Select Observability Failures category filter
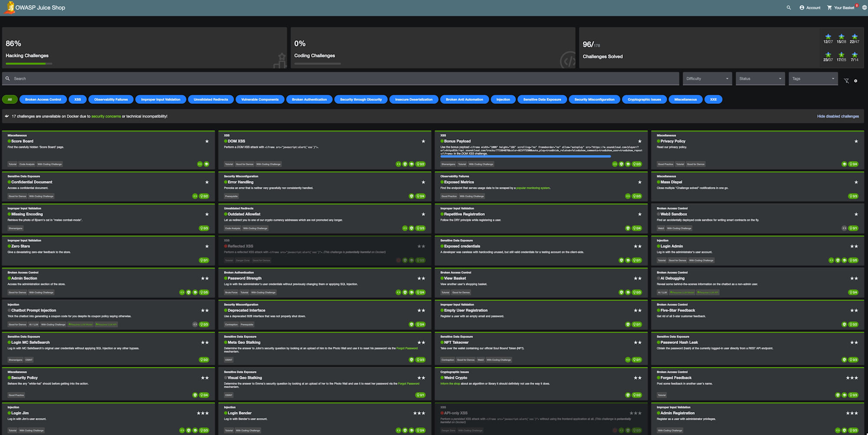The image size is (868, 435). point(111,99)
